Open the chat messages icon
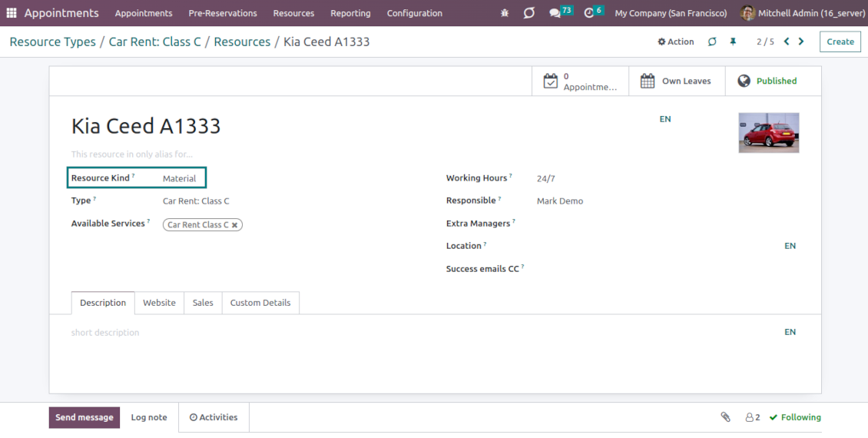 coord(555,13)
